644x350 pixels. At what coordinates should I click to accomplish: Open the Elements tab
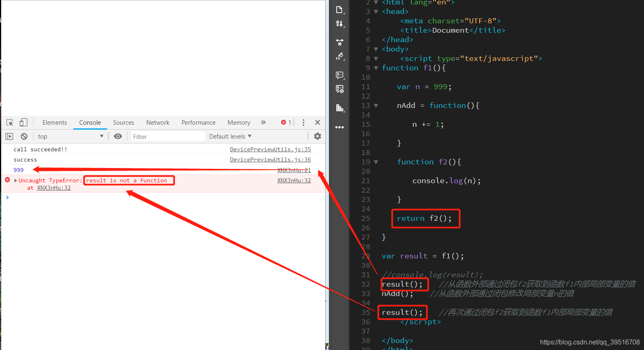click(54, 123)
